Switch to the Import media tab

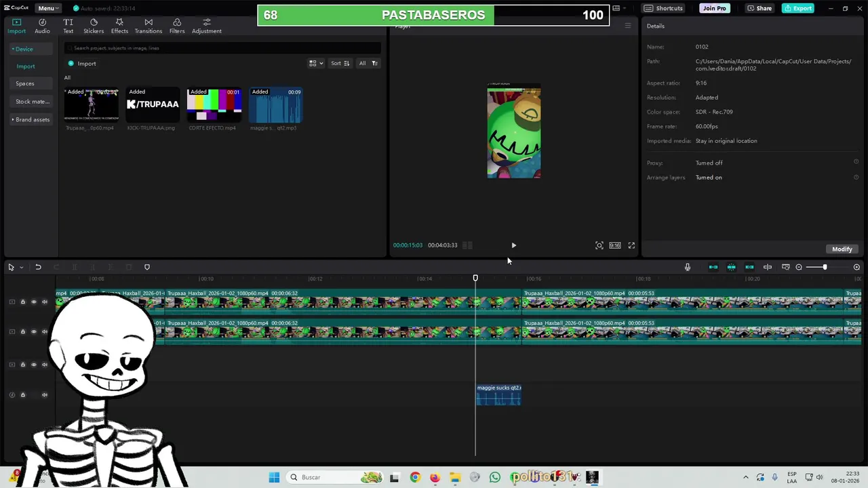click(x=16, y=26)
